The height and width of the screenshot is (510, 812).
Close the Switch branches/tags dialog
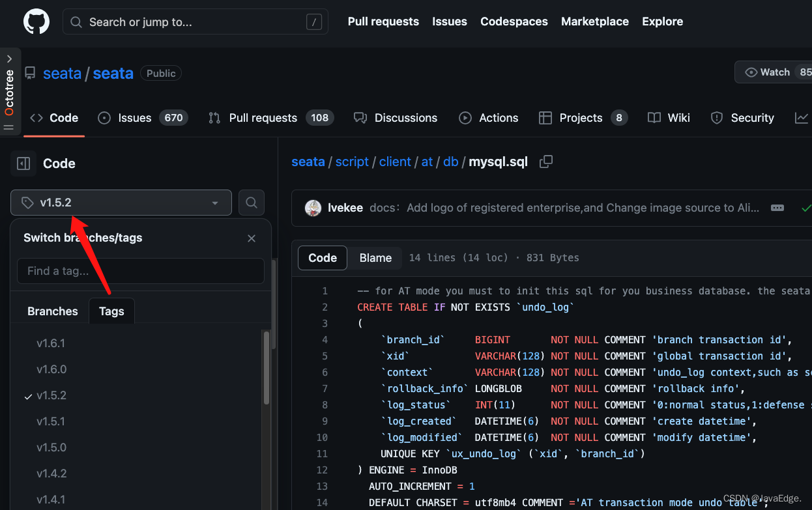(252, 238)
